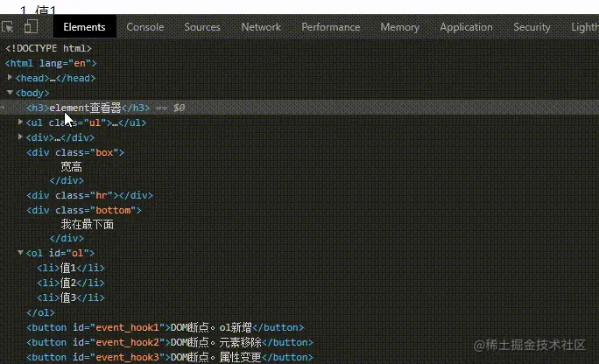Select the div class="box" opening tag
The image size is (599, 364).
(75, 152)
